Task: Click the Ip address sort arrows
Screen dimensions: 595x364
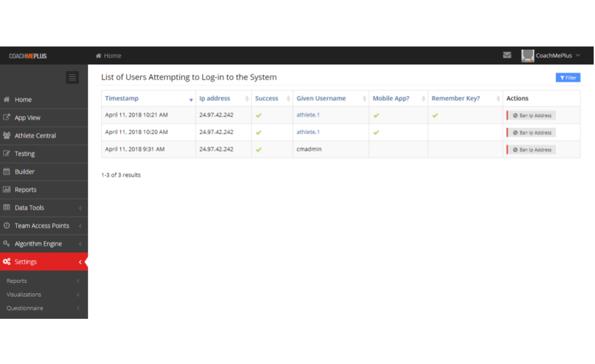Action: click(247, 98)
